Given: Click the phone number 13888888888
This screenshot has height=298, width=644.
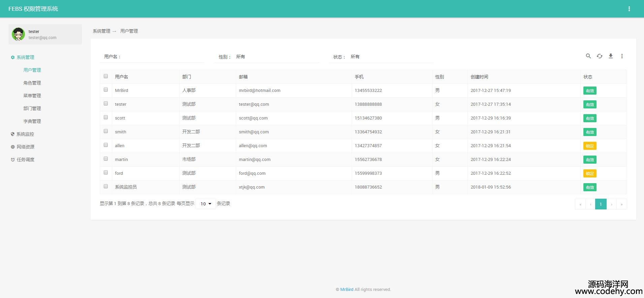Looking at the screenshot, I should pyautogui.click(x=368, y=104).
